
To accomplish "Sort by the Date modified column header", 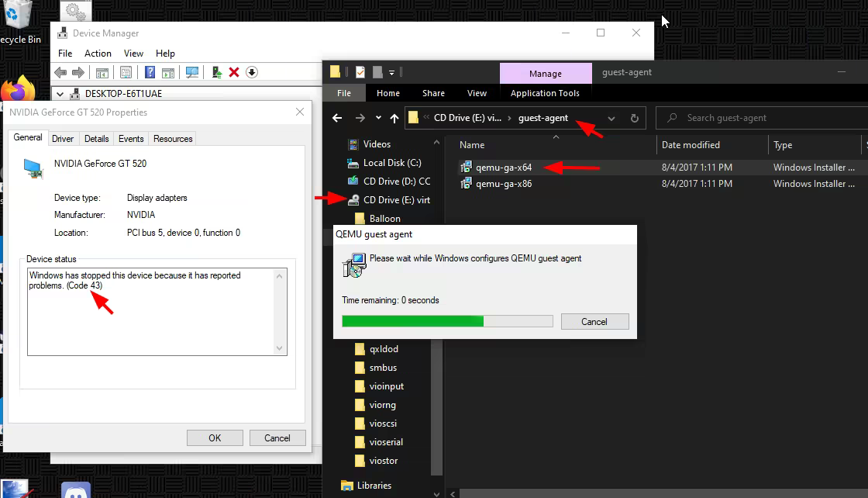I will click(x=712, y=145).
